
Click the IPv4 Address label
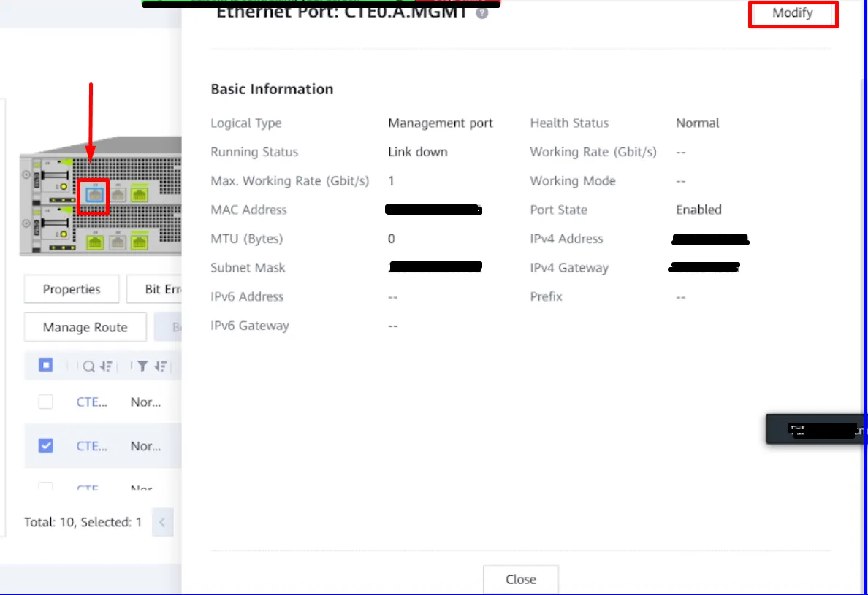coord(566,239)
